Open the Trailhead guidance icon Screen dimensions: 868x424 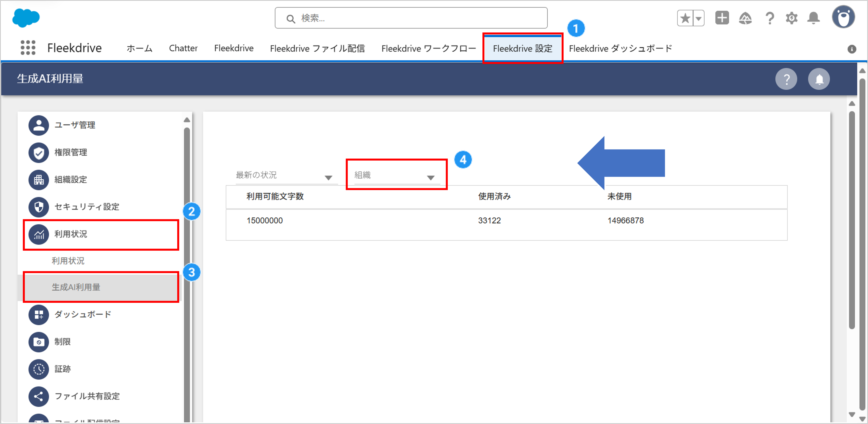(745, 18)
